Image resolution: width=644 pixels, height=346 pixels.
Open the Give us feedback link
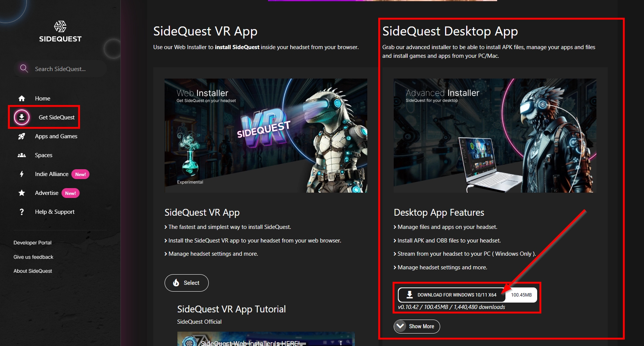33,257
